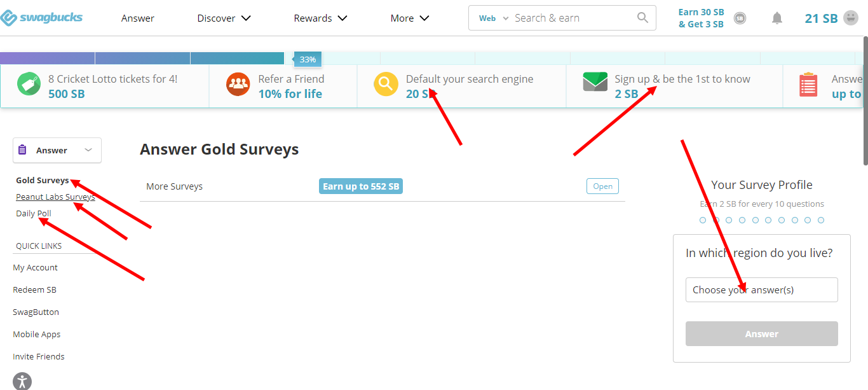Click the last survey profile progress dot
This screenshot has width=868, height=390.
(821, 220)
